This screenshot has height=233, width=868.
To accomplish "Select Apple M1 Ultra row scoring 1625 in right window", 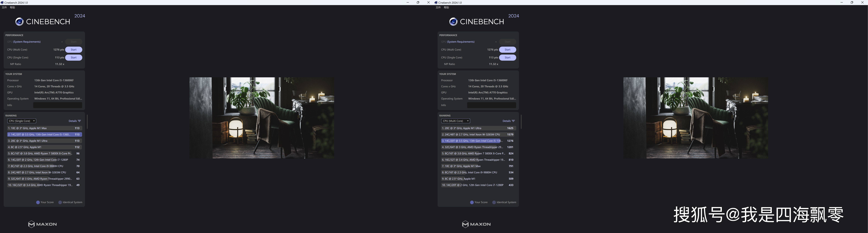I will [478, 128].
